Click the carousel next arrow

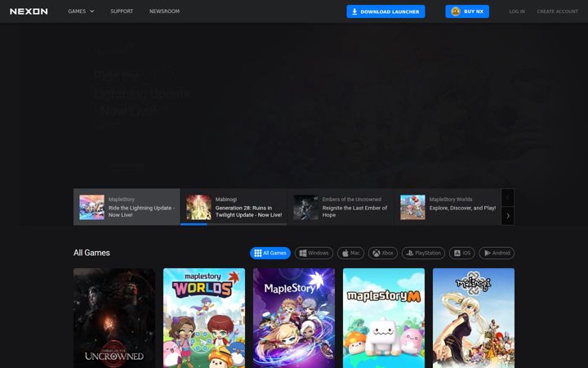[x=508, y=216]
